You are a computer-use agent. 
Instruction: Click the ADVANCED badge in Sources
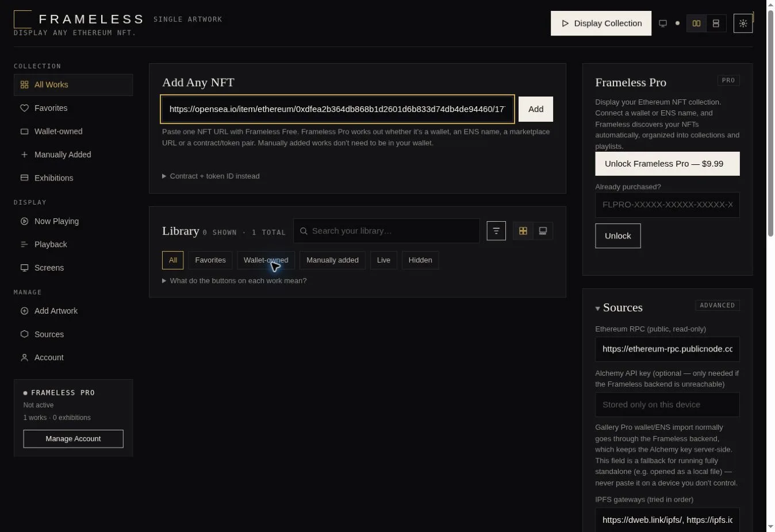[x=718, y=306]
